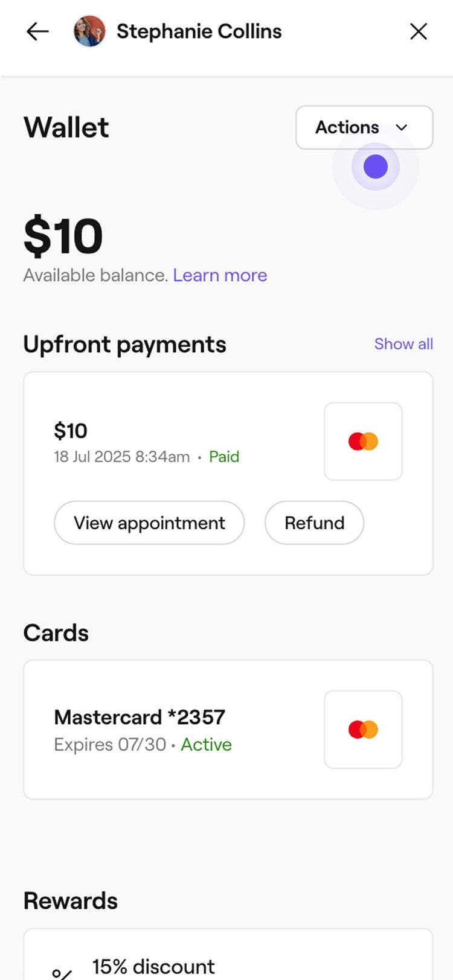Screen dimensions: 453x980
Task: Click the Mastercard logo on the $10 payment
Action: pos(363,442)
